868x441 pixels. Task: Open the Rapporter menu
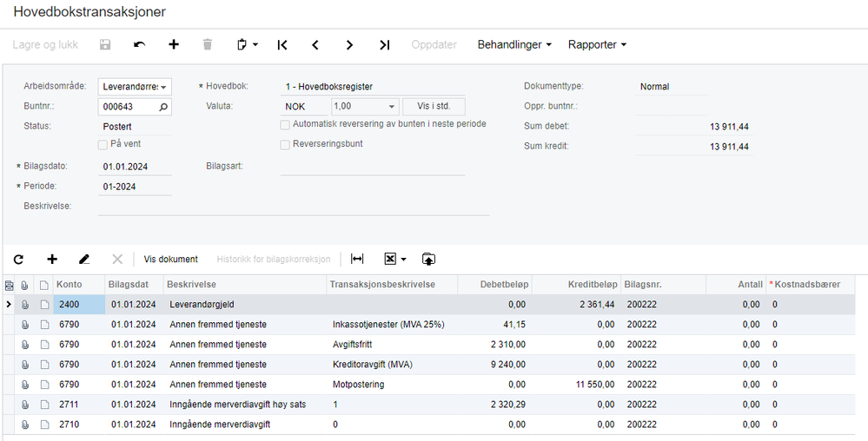pos(597,45)
